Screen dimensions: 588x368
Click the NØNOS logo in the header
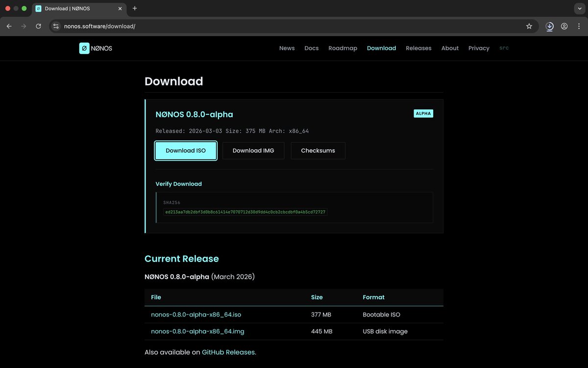pyautogui.click(x=96, y=48)
